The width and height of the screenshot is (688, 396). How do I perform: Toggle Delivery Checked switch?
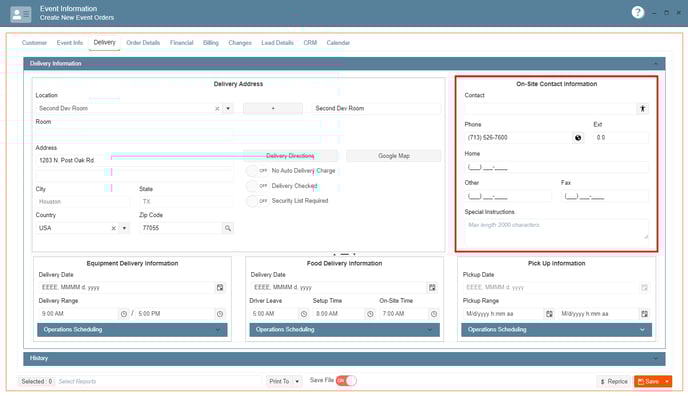click(258, 186)
